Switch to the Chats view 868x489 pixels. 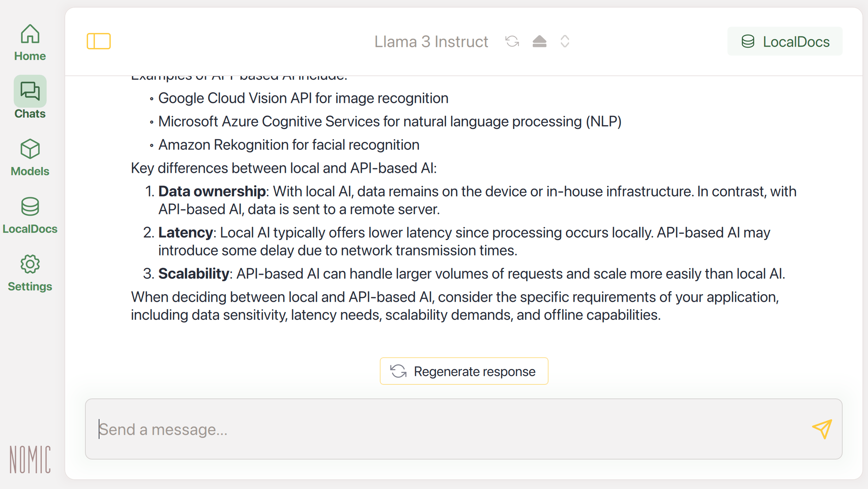coord(30,97)
